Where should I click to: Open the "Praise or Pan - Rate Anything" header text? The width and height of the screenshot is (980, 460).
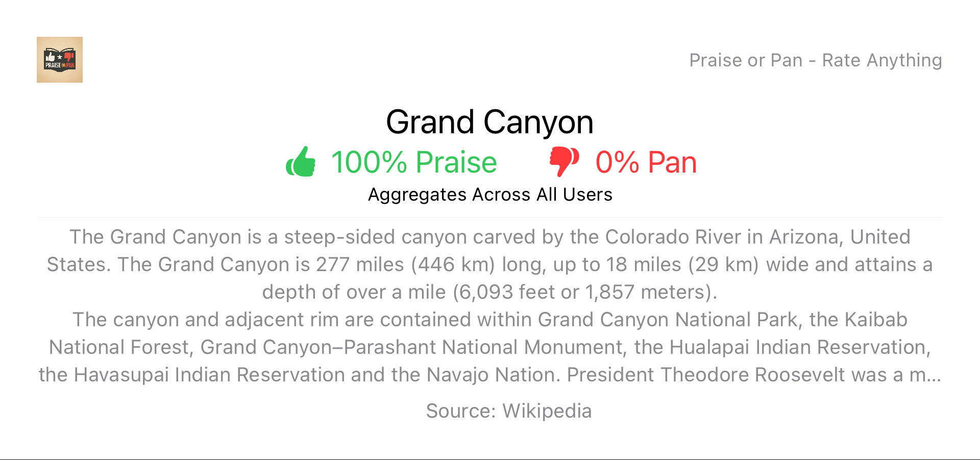pos(815,60)
